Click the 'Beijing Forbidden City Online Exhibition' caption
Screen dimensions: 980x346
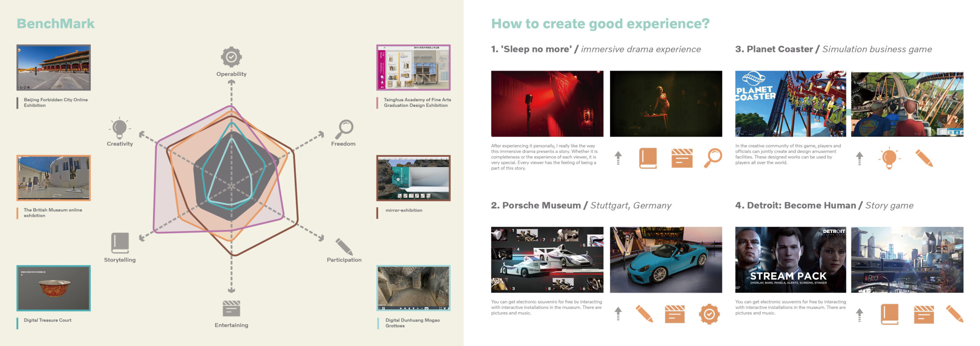tap(56, 102)
